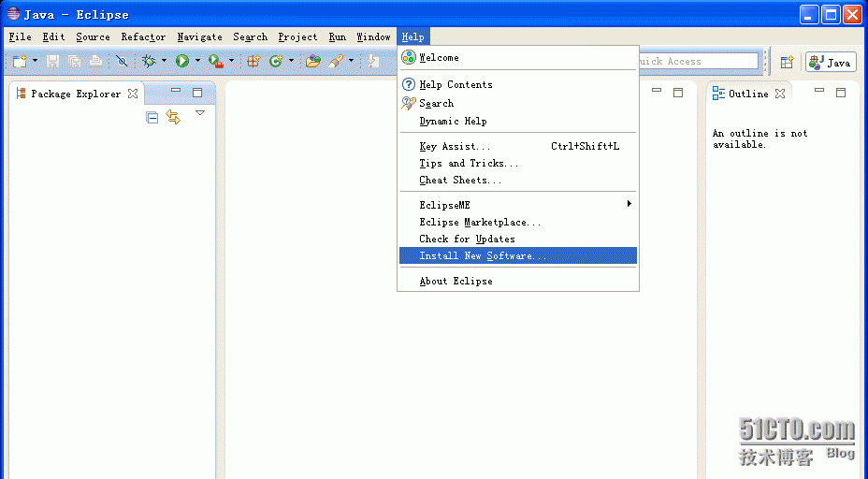The height and width of the screenshot is (479, 868).
Task: Switch to the Java perspective button
Action: pyautogui.click(x=831, y=62)
